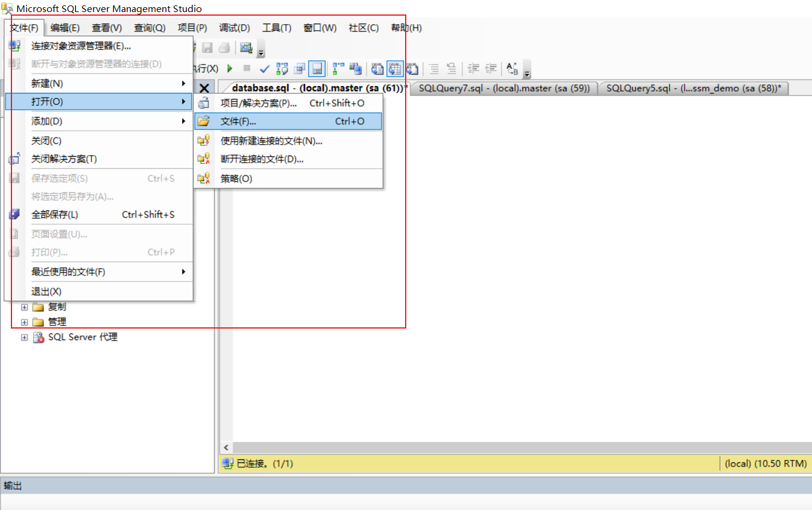Image resolution: width=812 pixels, height=510 pixels.
Task: Choose 文件(F)... Ctrl+O submenu entry
Action: click(x=288, y=121)
